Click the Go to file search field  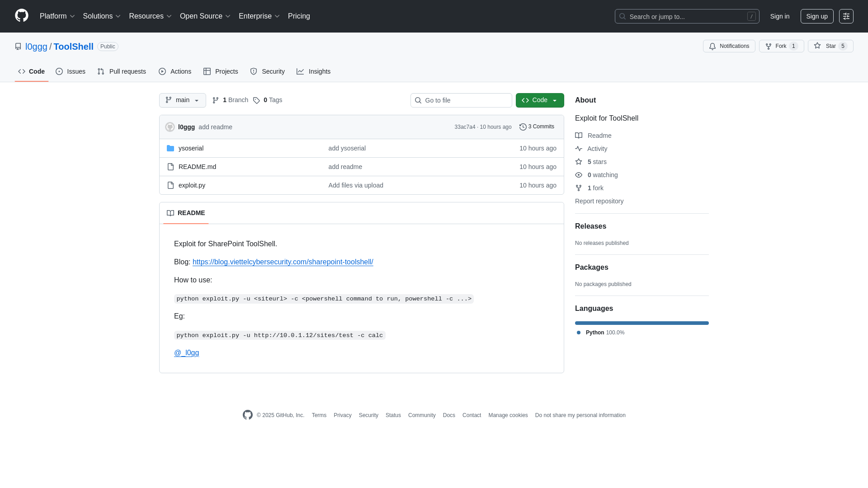(461, 100)
